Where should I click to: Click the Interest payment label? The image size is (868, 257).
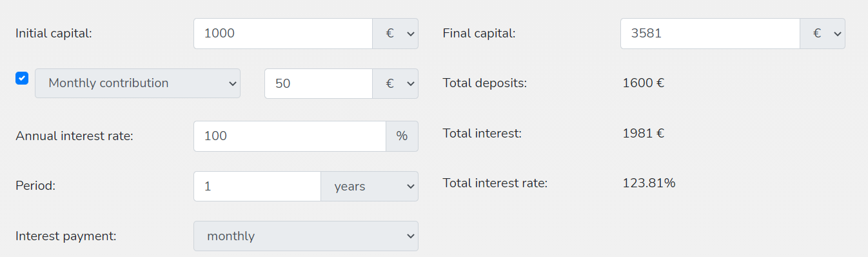coord(66,236)
